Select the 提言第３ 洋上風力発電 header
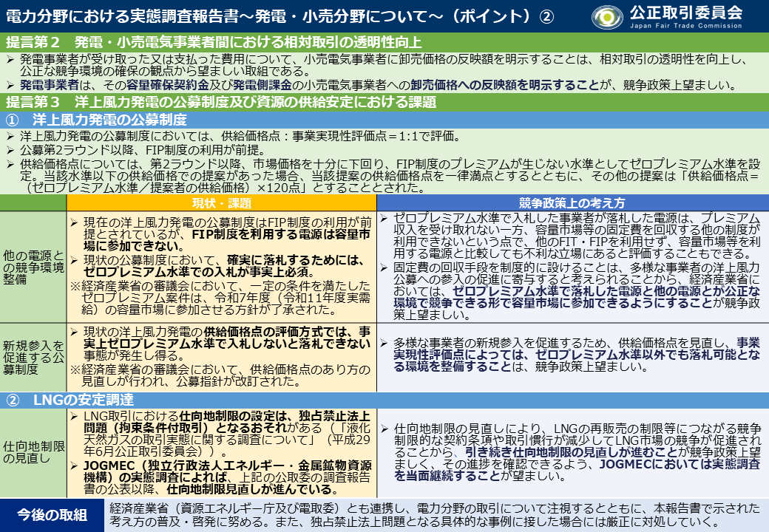The image size is (769, 532). click(384, 102)
